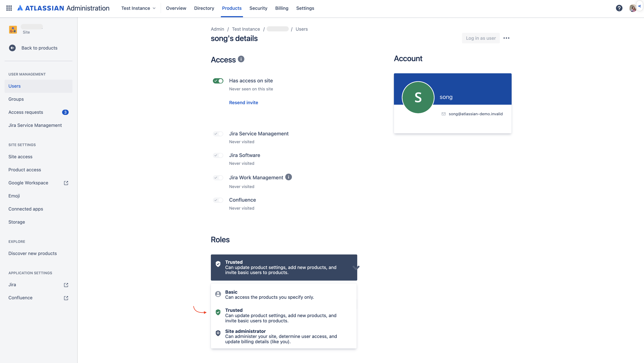Image resolution: width=644 pixels, height=363 pixels.
Task: Open the help question mark icon
Action: [x=619, y=8]
